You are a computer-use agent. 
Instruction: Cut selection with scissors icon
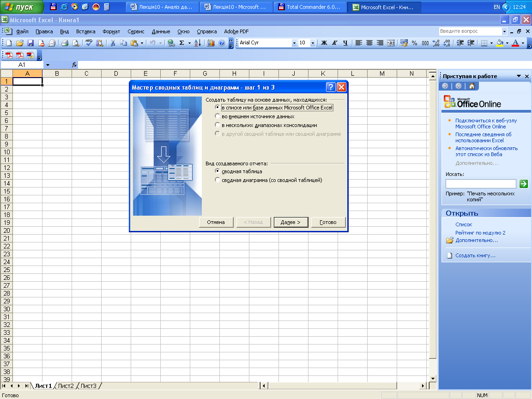113,43
